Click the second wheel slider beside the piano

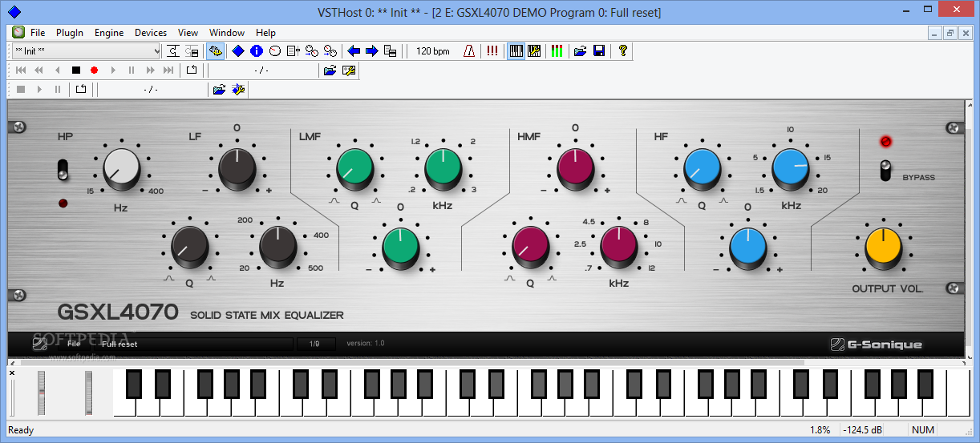[x=89, y=393]
